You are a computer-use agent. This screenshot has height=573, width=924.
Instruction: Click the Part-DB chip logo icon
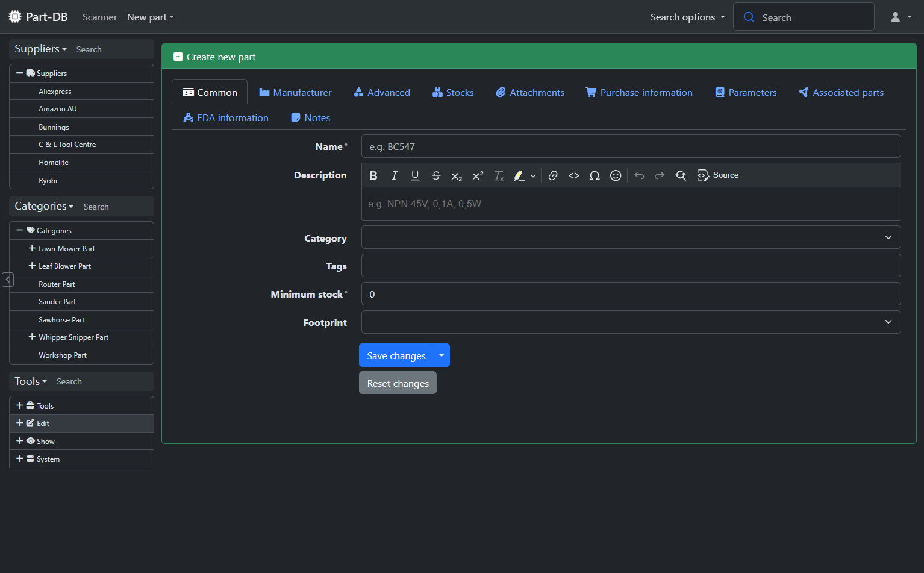[15, 17]
